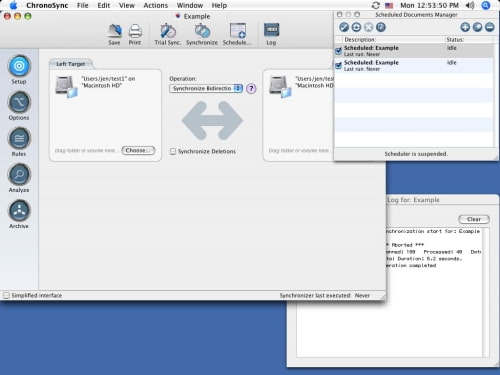Click Clear in the Log for Example window

click(x=474, y=219)
